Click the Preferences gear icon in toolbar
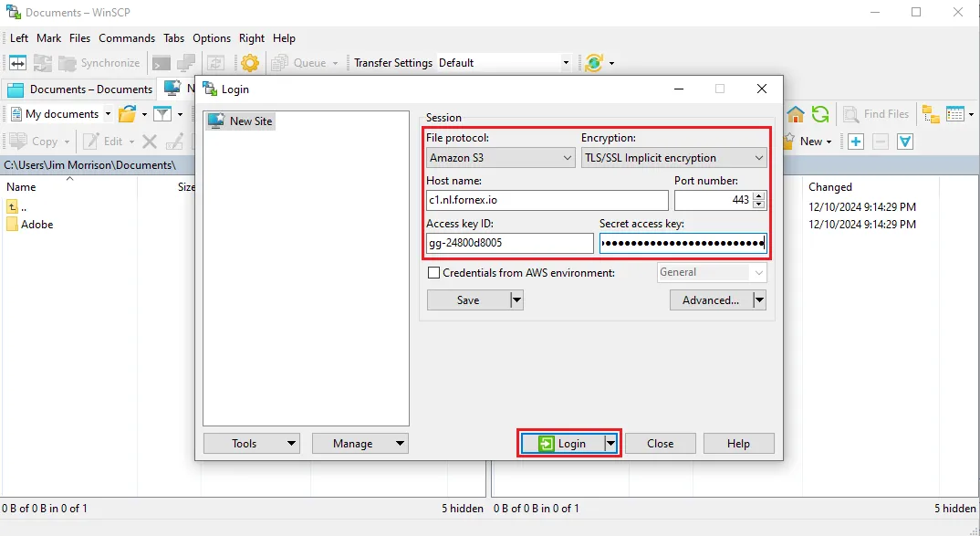Screen dimensions: 980x536 pyautogui.click(x=250, y=63)
